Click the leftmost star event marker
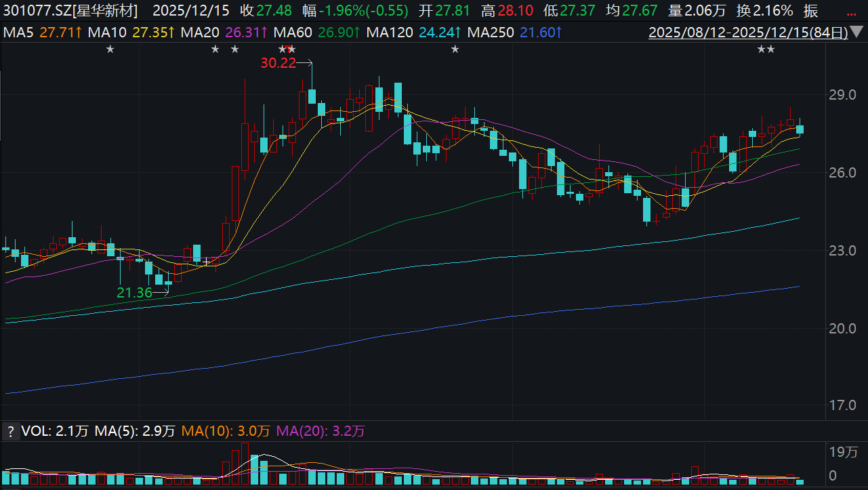This screenshot has height=490, width=868. 110,49
